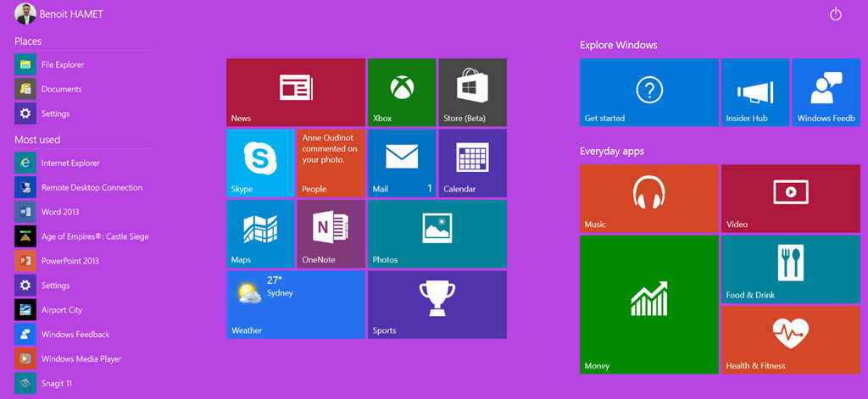Select Documents in Places list
Image resolution: width=868 pixels, height=399 pixels.
point(61,89)
